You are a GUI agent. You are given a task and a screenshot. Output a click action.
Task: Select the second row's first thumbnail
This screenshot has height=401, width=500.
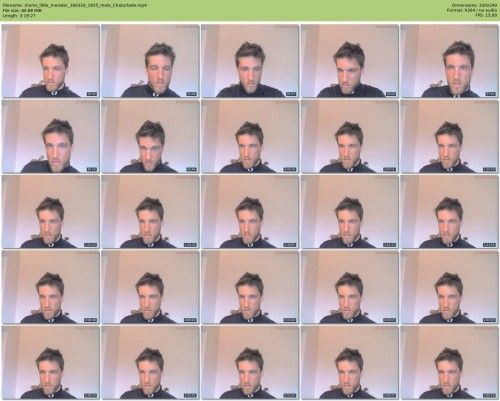tap(51, 136)
